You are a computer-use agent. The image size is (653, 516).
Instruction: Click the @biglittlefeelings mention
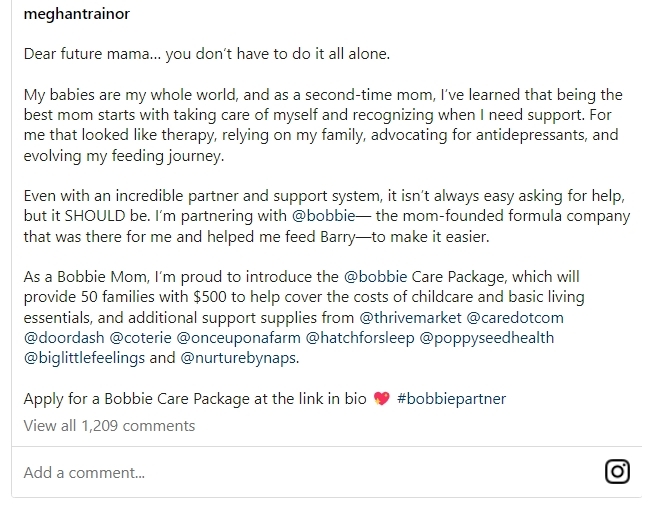(84, 358)
